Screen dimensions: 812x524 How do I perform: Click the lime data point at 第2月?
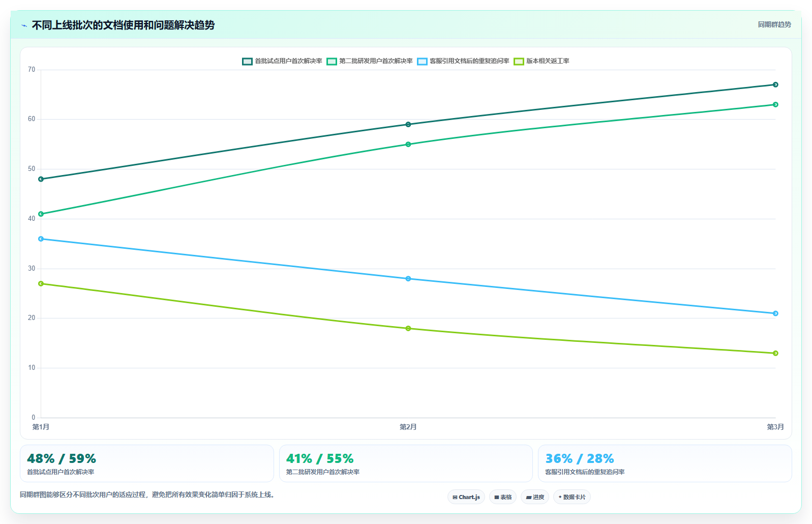click(408, 329)
